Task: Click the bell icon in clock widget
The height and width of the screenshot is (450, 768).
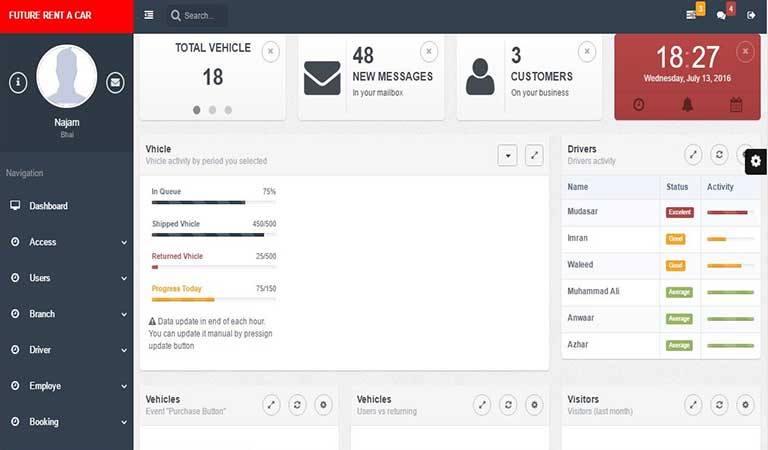Action: 687,104
